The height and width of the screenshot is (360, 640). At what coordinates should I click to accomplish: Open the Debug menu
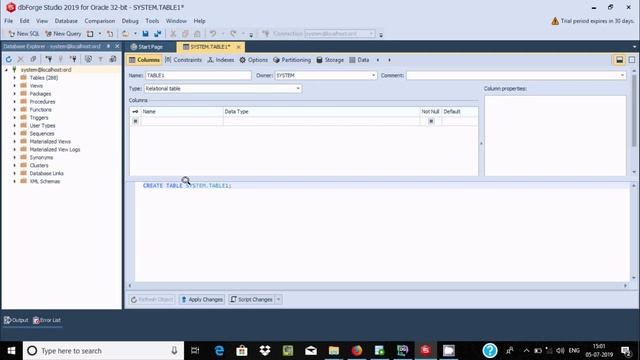point(130,21)
